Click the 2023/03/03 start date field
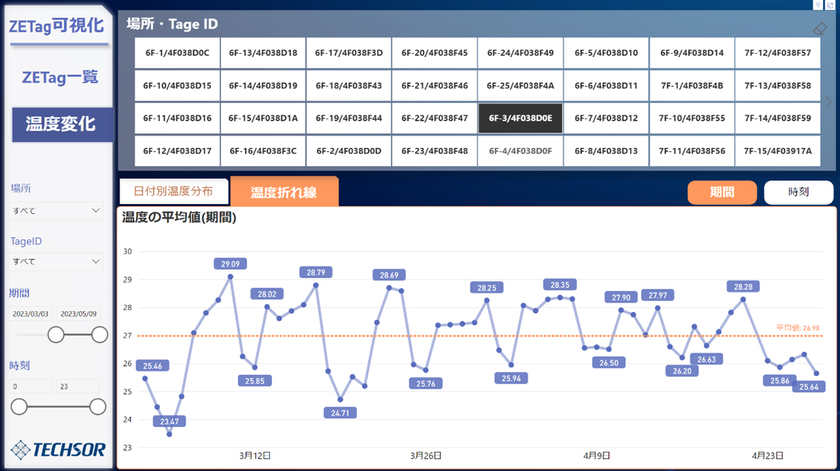Screen dimensions: 840x471 click(x=31, y=313)
